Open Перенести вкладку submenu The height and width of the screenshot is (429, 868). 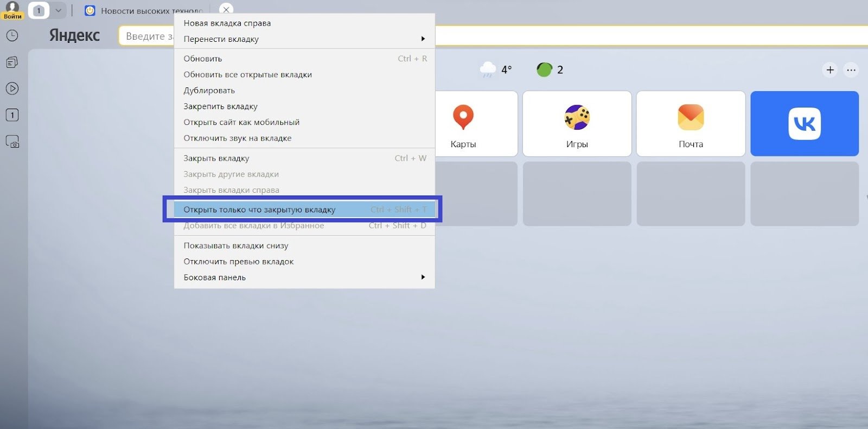[x=304, y=39]
